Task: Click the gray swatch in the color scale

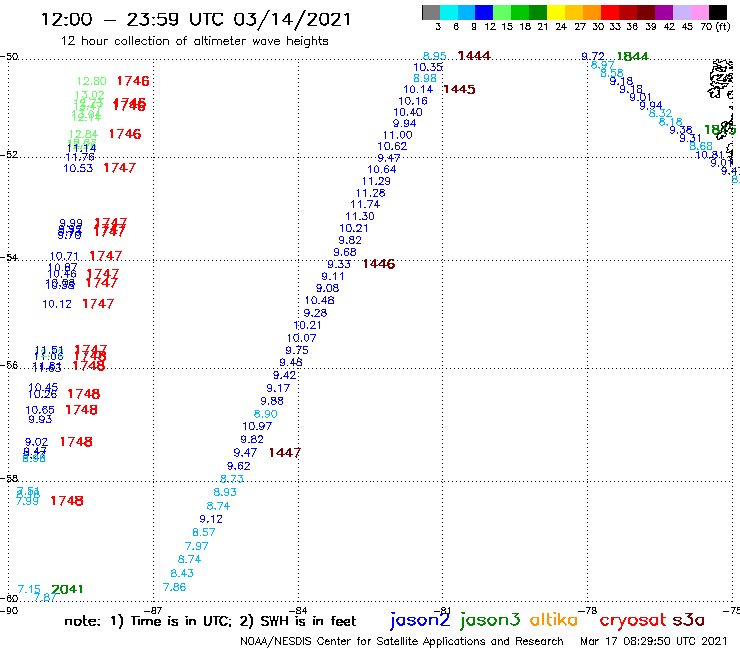Action: (x=431, y=12)
